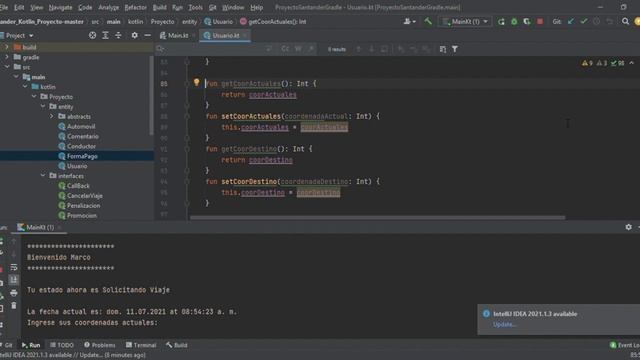Collapse the main folder
The height and width of the screenshot is (360, 640).
pos(16,77)
